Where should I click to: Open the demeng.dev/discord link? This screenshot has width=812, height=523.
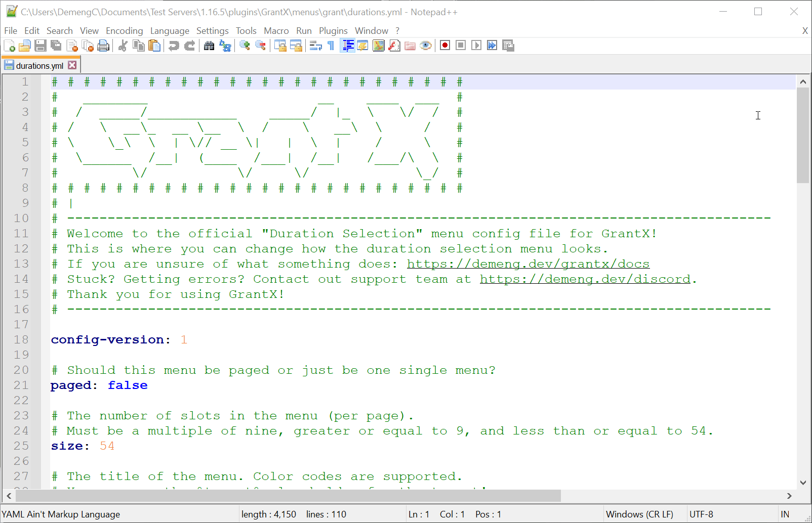point(585,279)
